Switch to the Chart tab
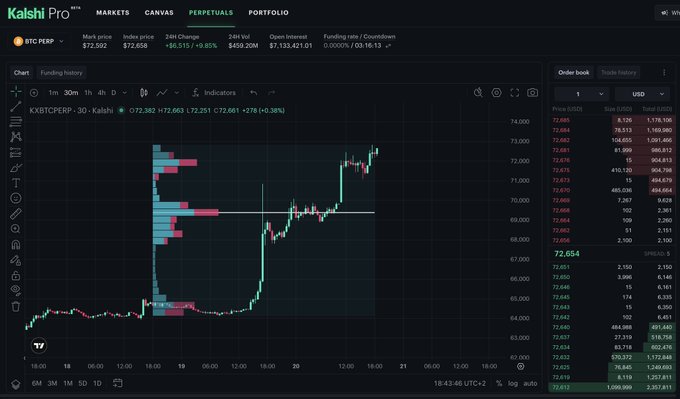The width and height of the screenshot is (680, 399). pyautogui.click(x=21, y=72)
